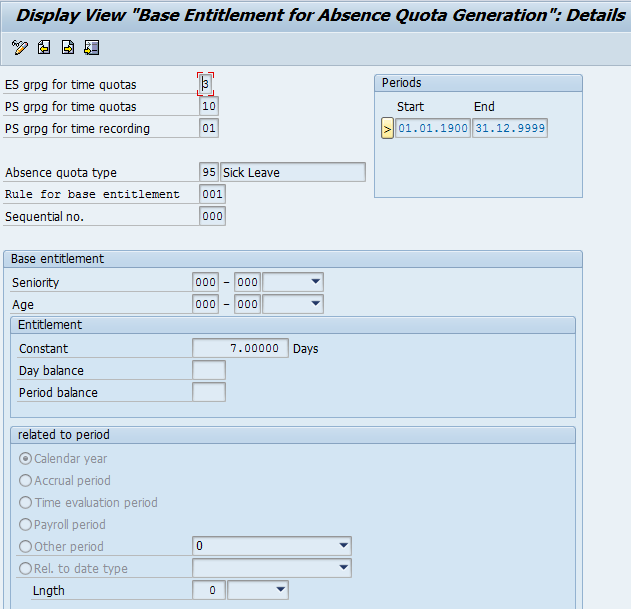
Task: Click the period End date field
Action: pos(510,128)
